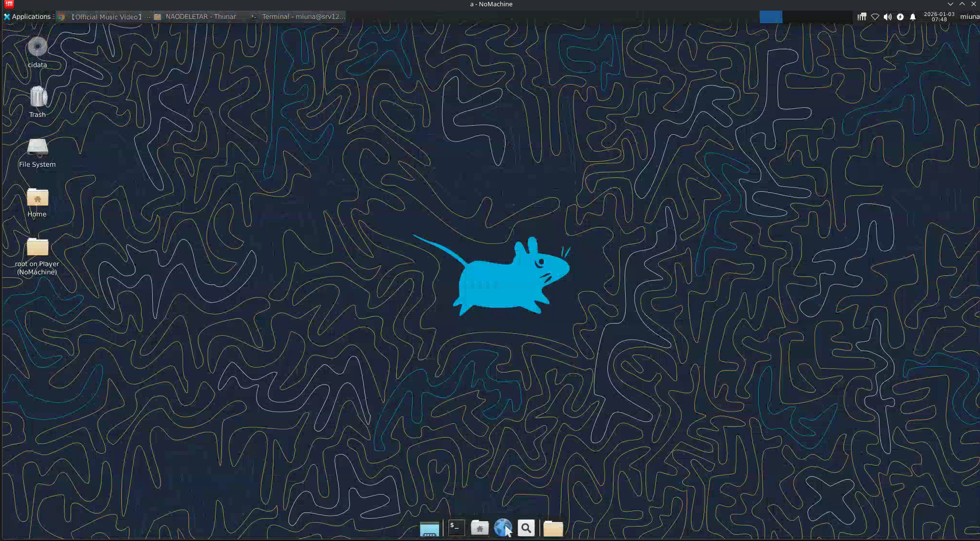Open home file manager from dock
The width and height of the screenshot is (980, 541).
(479, 528)
